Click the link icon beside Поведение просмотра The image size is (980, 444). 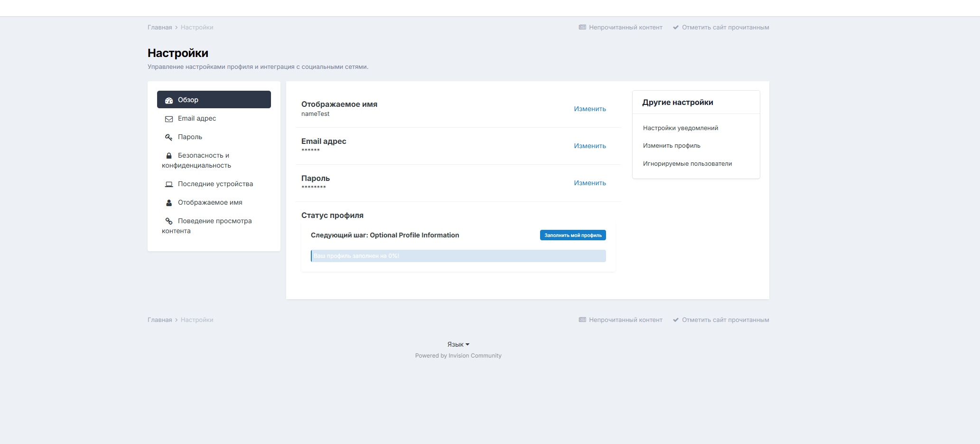[x=169, y=221]
